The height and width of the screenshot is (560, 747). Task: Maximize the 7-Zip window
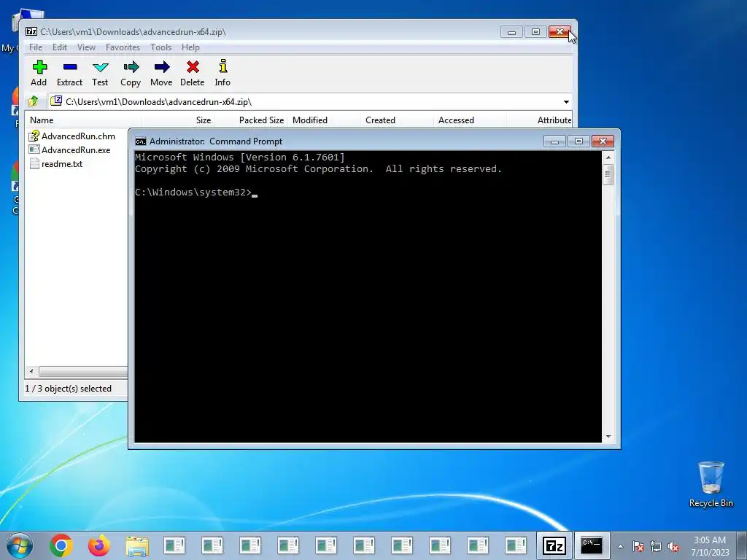tap(535, 32)
